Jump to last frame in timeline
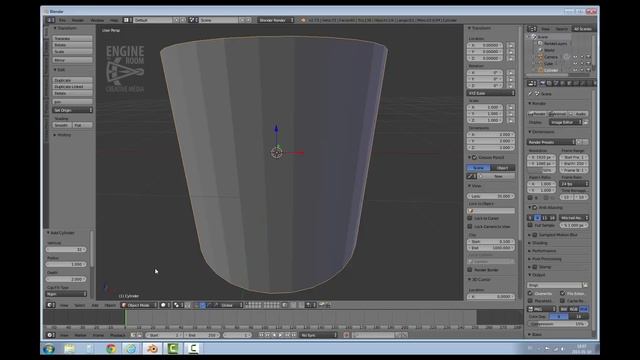Image resolution: width=640 pixels, height=360 pixels. coord(294,335)
